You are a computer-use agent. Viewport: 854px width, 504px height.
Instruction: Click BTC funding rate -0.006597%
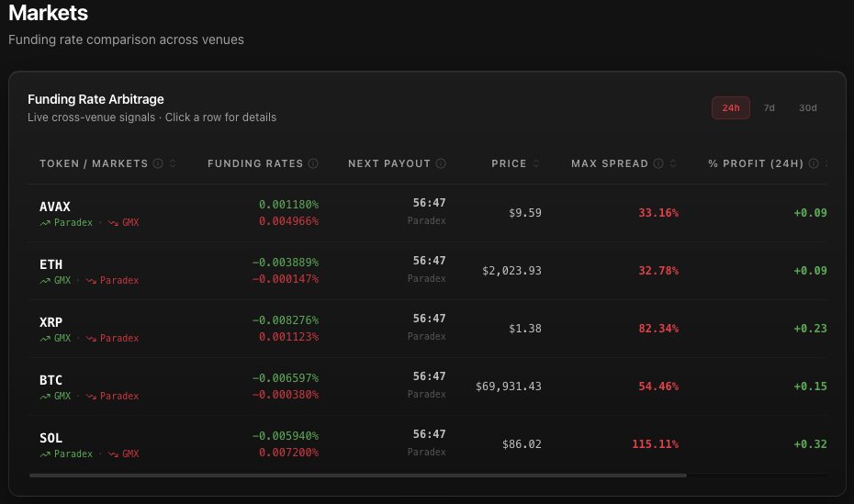coord(286,377)
